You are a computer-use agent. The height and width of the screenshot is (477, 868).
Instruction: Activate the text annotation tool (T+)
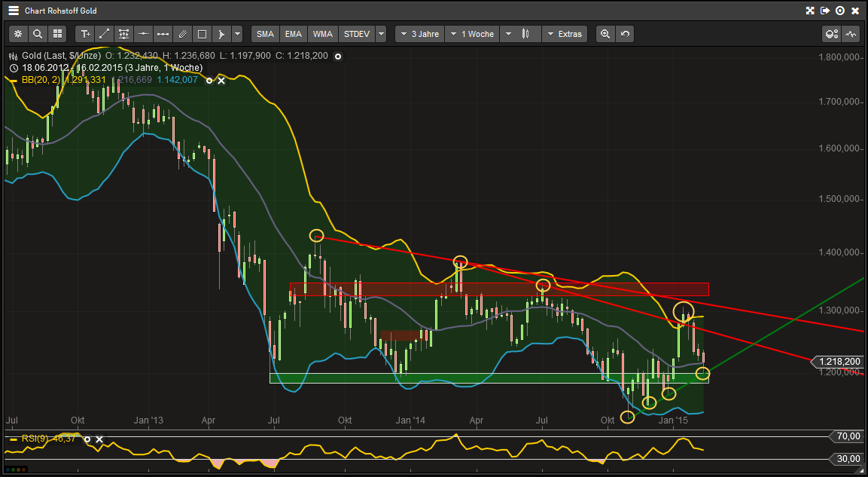tap(85, 34)
